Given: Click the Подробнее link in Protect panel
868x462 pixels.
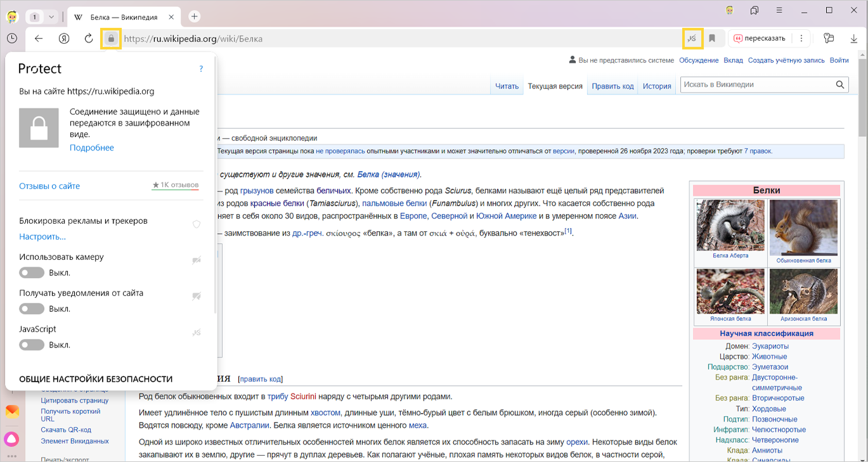Looking at the screenshot, I should pyautogui.click(x=92, y=148).
